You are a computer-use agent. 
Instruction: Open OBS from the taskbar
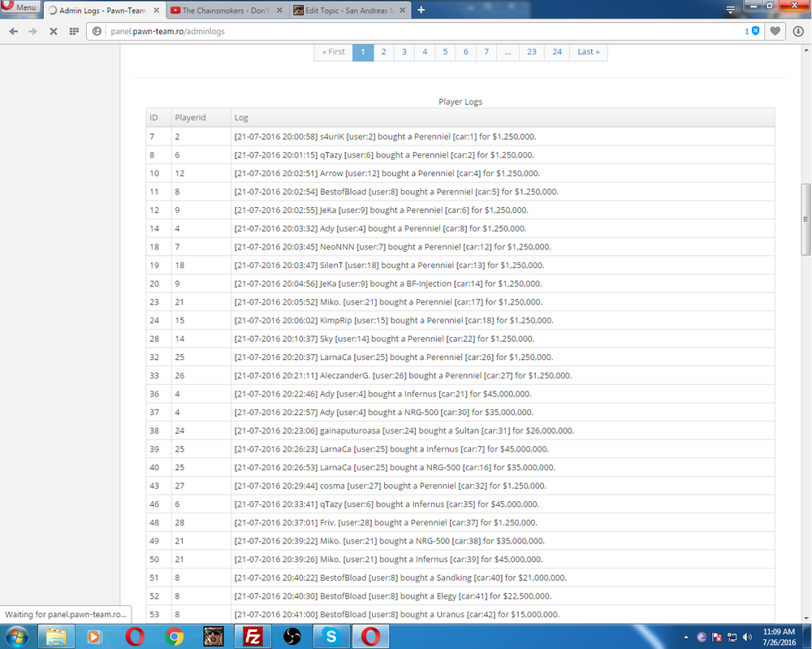coord(292,637)
